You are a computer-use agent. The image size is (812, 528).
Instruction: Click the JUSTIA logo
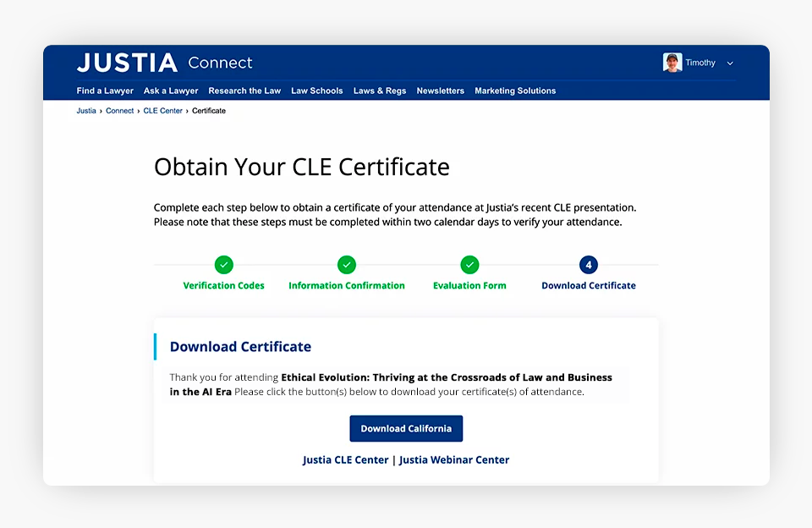point(127,63)
